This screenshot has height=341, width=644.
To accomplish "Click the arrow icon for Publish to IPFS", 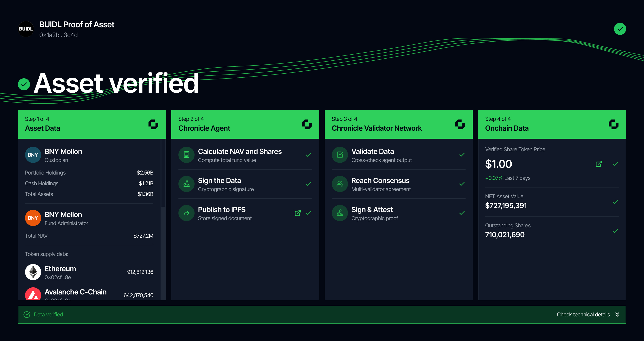I will point(186,213).
